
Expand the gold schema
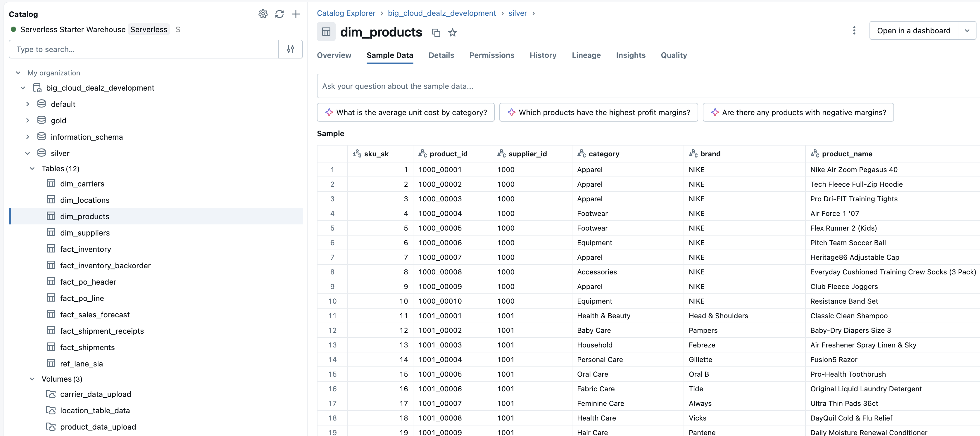pyautogui.click(x=27, y=120)
